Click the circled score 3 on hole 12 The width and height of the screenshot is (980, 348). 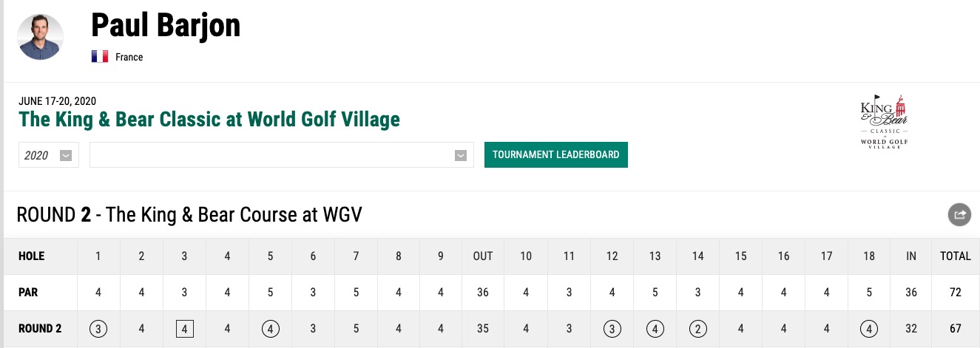612,329
